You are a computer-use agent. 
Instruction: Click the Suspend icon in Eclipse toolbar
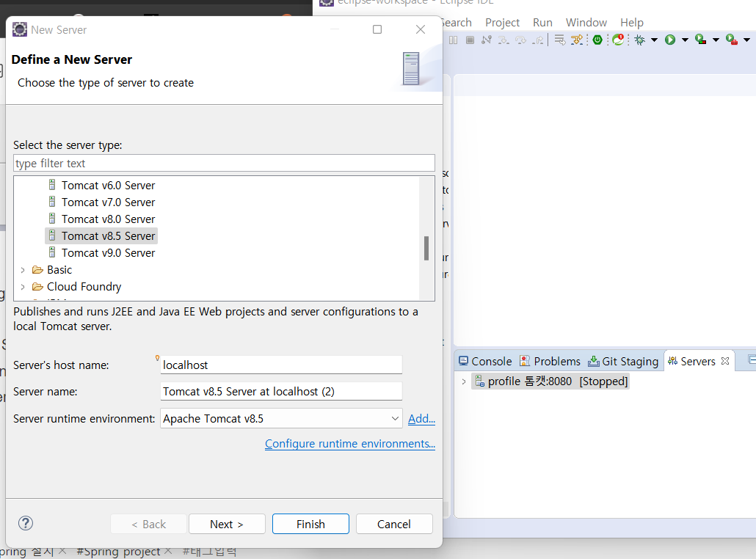[453, 40]
